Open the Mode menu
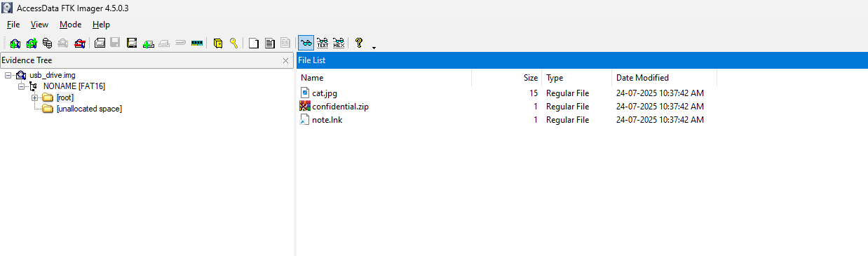This screenshot has width=868, height=256. (x=71, y=25)
